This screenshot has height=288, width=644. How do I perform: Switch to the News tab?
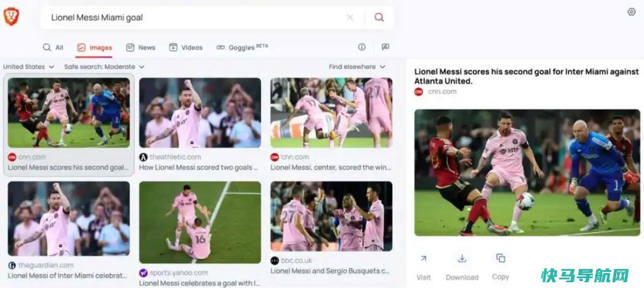[x=141, y=48]
